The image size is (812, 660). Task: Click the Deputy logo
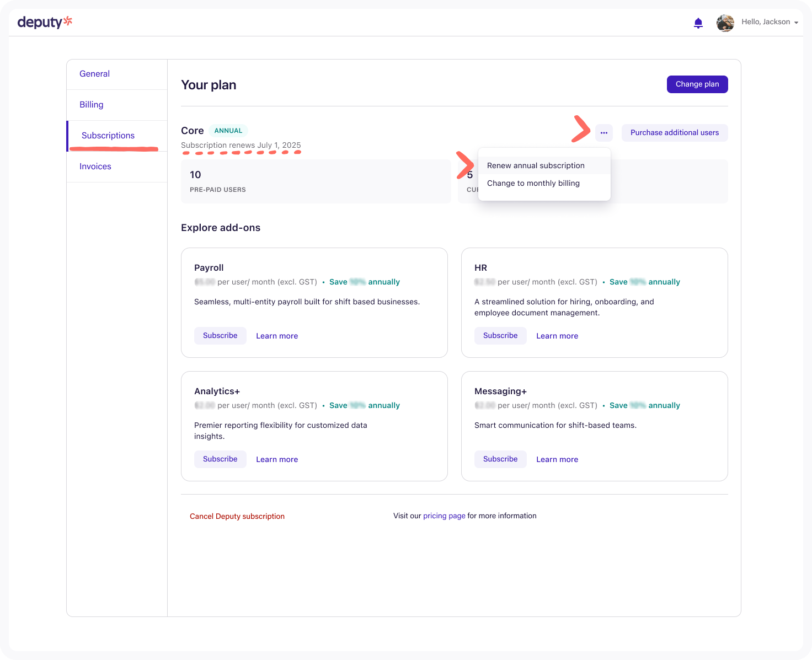[45, 22]
